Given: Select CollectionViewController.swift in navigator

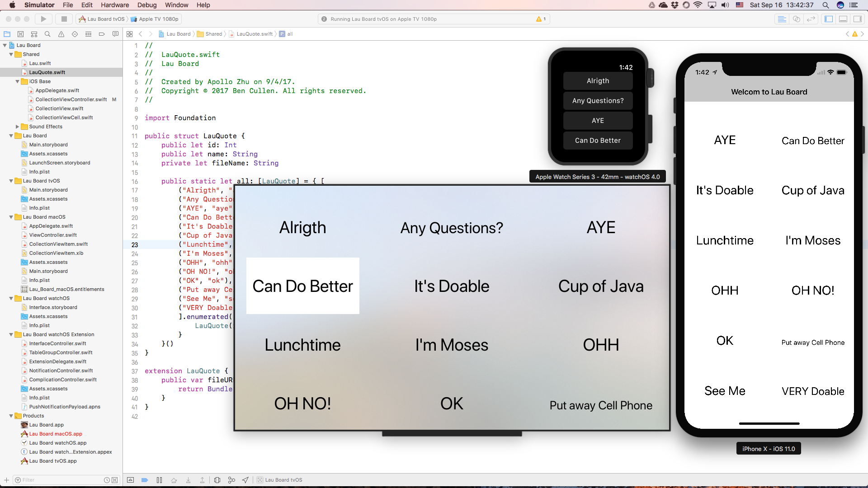Looking at the screenshot, I should [x=71, y=99].
